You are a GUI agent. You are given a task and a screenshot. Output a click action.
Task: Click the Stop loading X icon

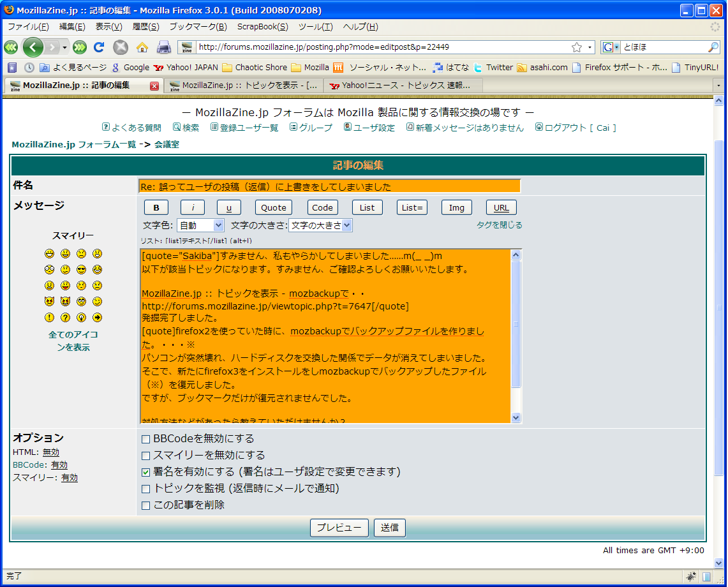121,47
